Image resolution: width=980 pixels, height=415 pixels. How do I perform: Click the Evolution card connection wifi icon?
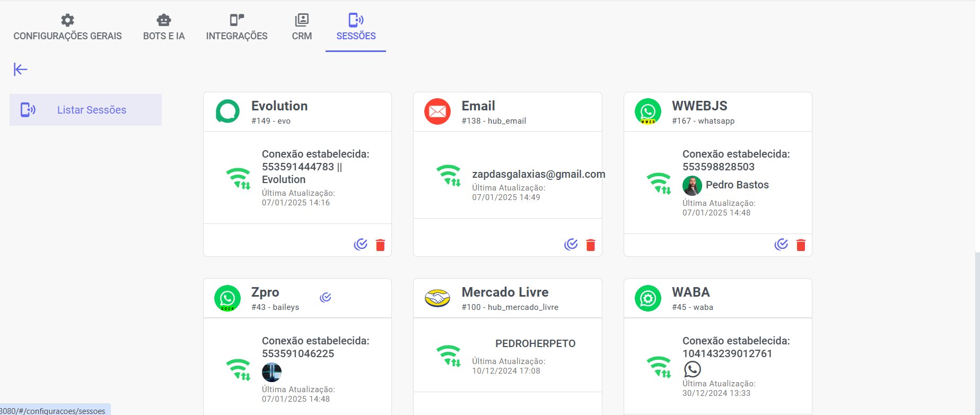click(x=238, y=178)
